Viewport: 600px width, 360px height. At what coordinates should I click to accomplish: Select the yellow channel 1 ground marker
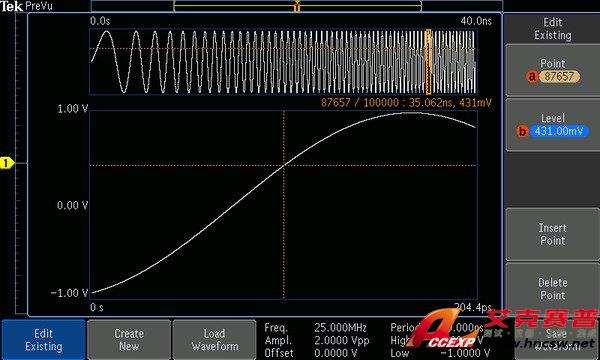tap(7, 163)
